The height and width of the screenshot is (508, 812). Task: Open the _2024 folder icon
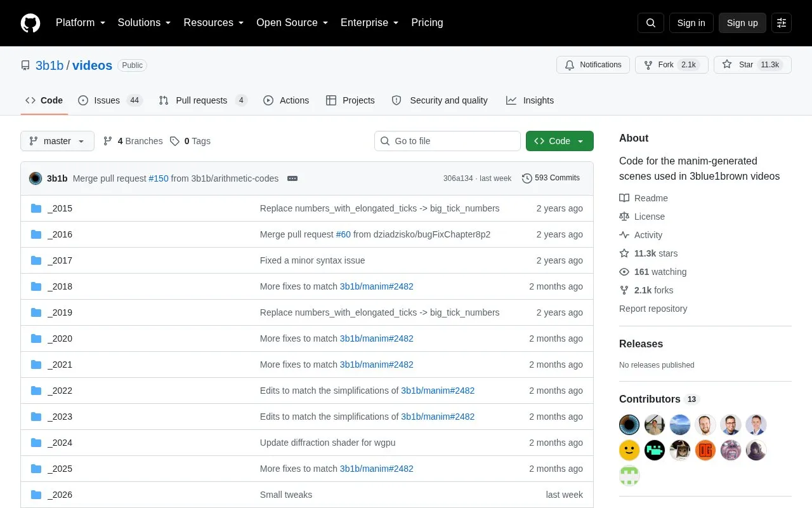click(36, 443)
